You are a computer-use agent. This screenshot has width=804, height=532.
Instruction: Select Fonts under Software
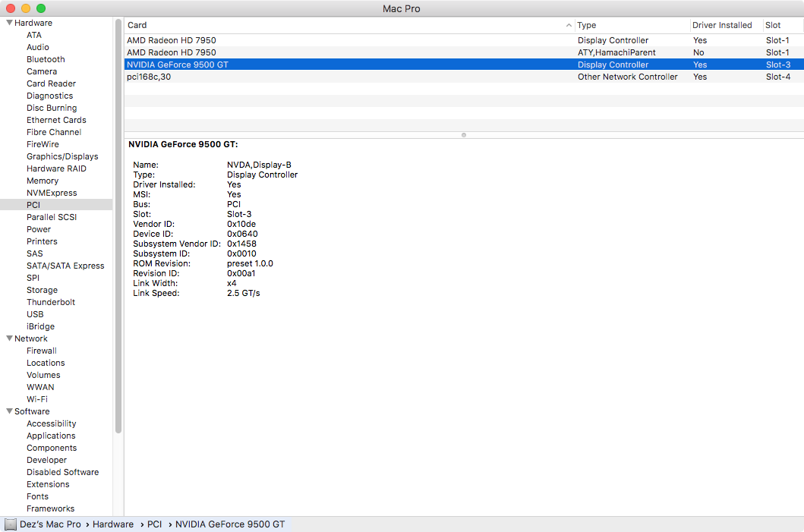point(37,496)
